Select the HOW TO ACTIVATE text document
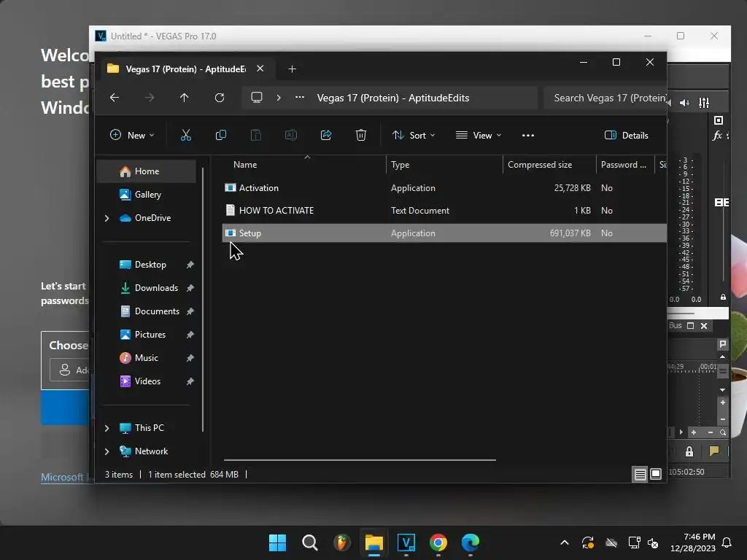The width and height of the screenshot is (747, 560). 444,211
